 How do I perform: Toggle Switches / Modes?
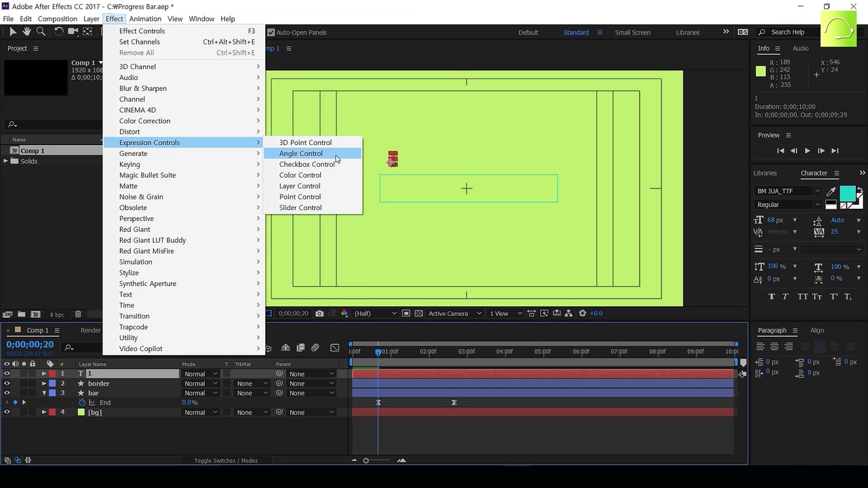[226, 461]
